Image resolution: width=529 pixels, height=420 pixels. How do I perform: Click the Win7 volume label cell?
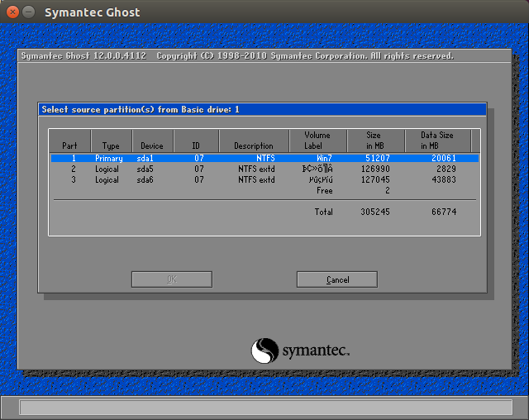pyautogui.click(x=324, y=158)
